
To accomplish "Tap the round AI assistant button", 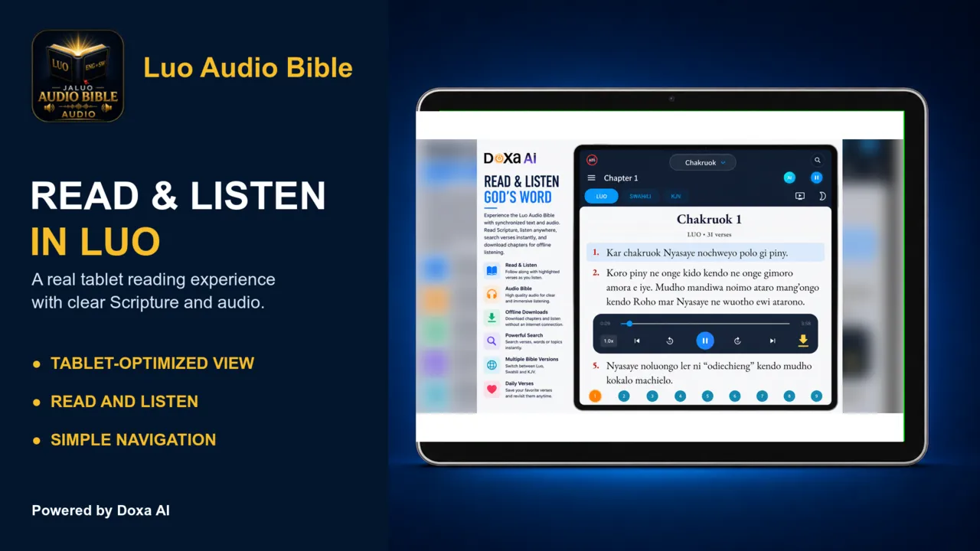I will [x=789, y=178].
